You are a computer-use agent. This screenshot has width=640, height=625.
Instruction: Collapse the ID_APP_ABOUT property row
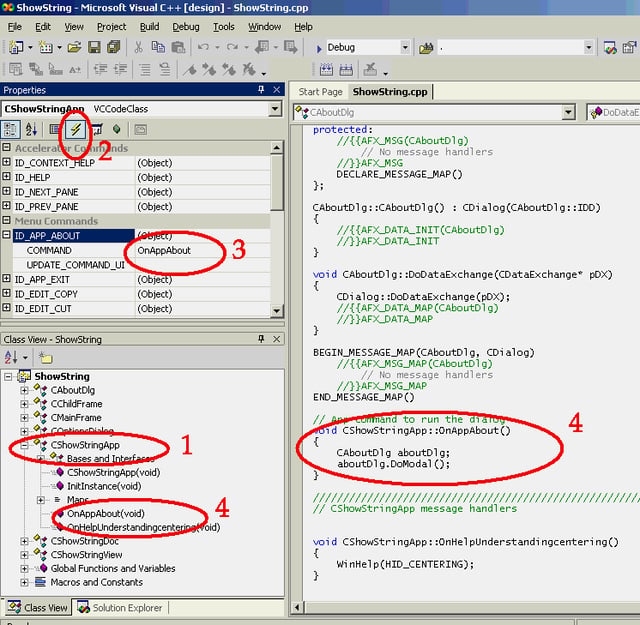coord(7,235)
